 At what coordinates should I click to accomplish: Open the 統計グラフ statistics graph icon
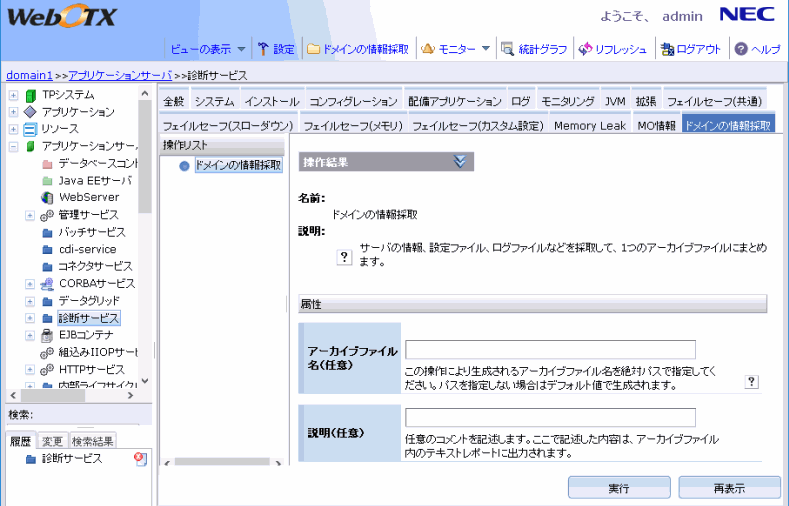[508, 49]
